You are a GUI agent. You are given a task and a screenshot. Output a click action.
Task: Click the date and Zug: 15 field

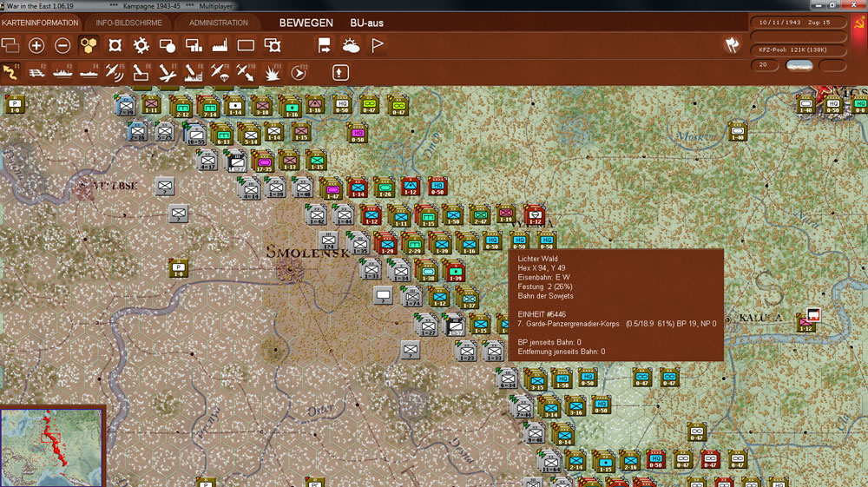[x=799, y=23]
